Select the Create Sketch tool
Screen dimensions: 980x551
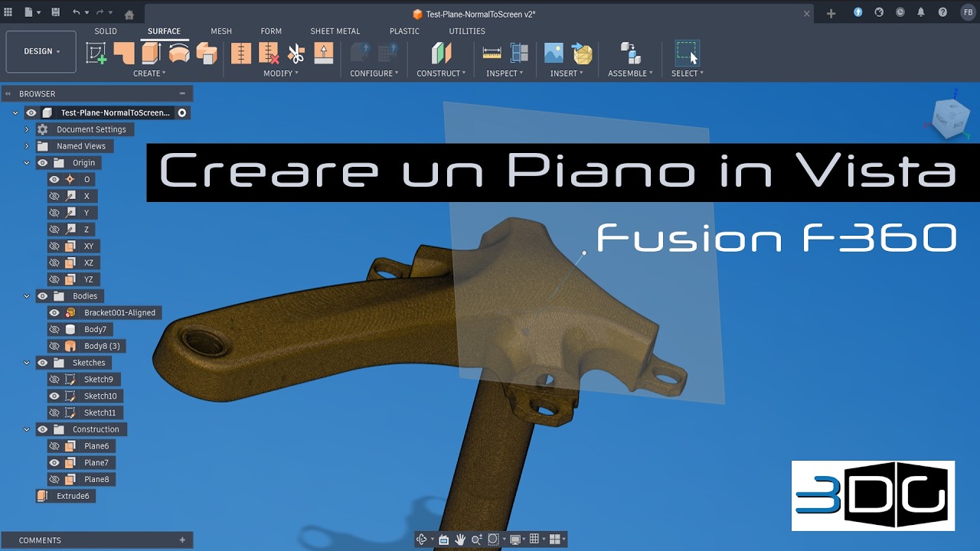pos(96,53)
